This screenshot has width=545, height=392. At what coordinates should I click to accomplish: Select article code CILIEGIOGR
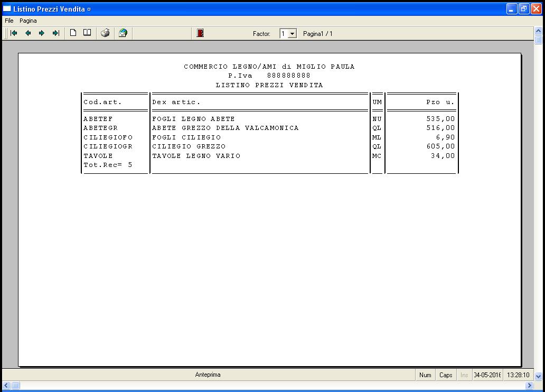108,146
